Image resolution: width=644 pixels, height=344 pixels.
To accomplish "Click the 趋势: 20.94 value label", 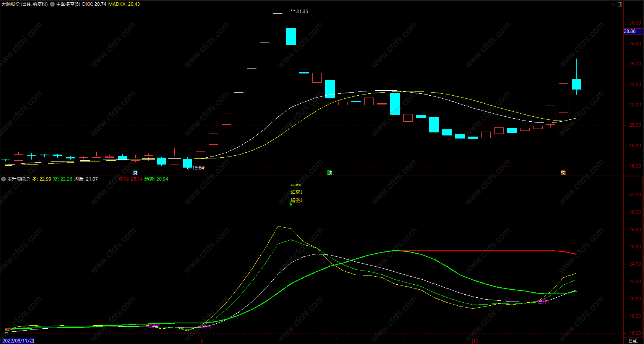I will pyautogui.click(x=156, y=179).
